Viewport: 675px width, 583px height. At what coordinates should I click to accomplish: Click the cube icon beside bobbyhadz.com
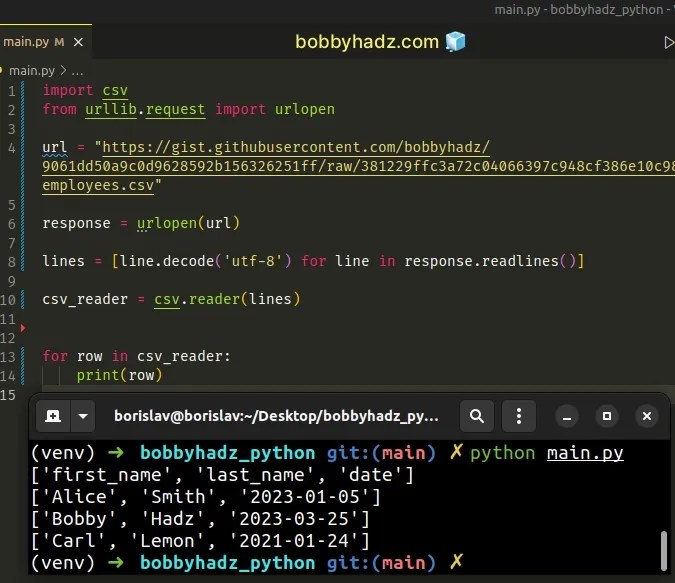point(455,42)
